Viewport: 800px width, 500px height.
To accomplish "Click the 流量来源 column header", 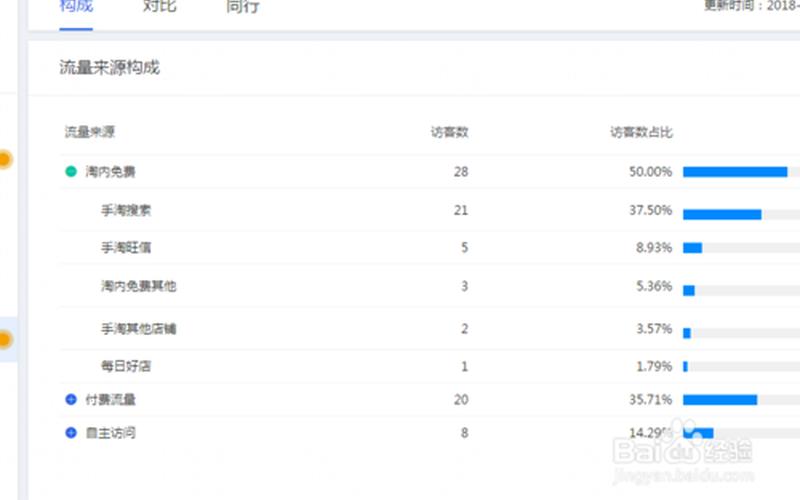I will [90, 132].
